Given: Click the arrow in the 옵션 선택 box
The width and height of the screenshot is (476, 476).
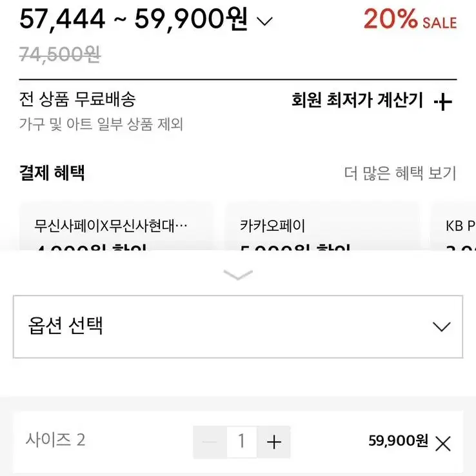Looking at the screenshot, I should click(441, 326).
